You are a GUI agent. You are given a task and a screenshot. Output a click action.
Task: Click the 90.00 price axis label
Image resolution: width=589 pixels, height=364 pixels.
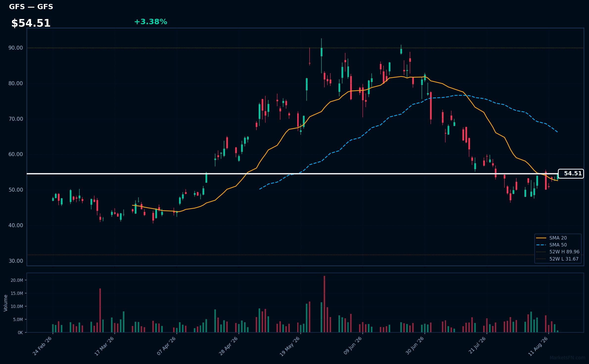point(16,48)
